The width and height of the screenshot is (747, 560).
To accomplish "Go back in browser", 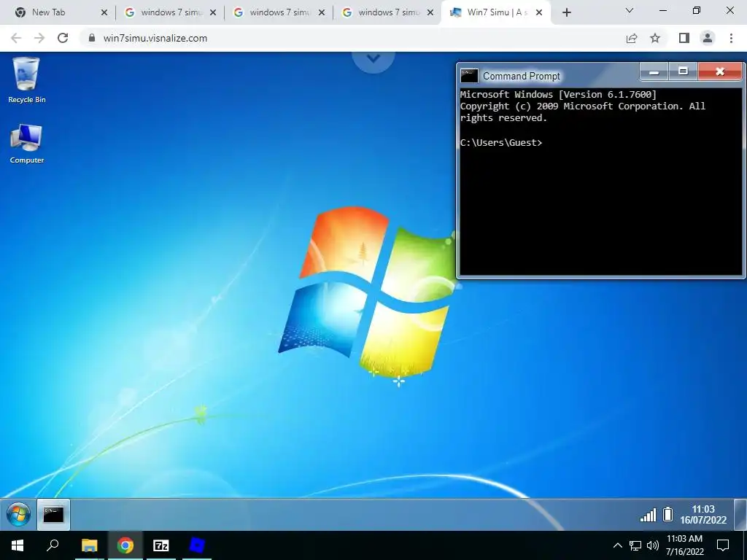I will click(x=16, y=38).
